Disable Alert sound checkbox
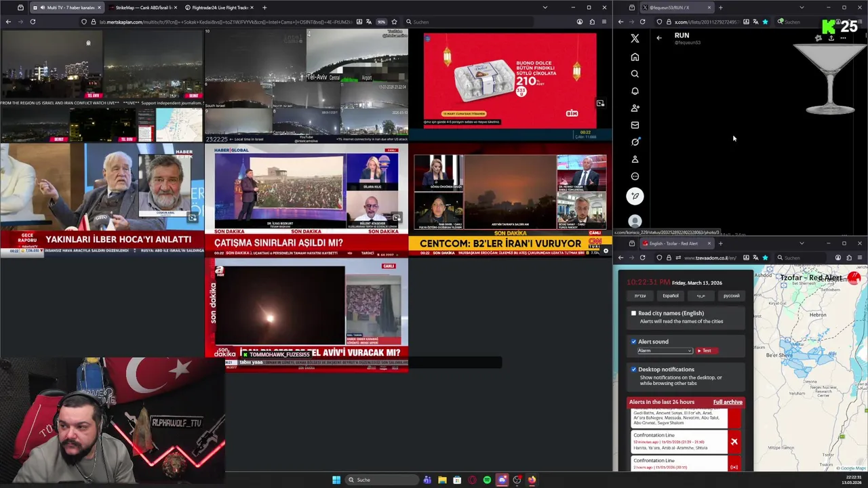This screenshot has height=488, width=868. pos(634,342)
